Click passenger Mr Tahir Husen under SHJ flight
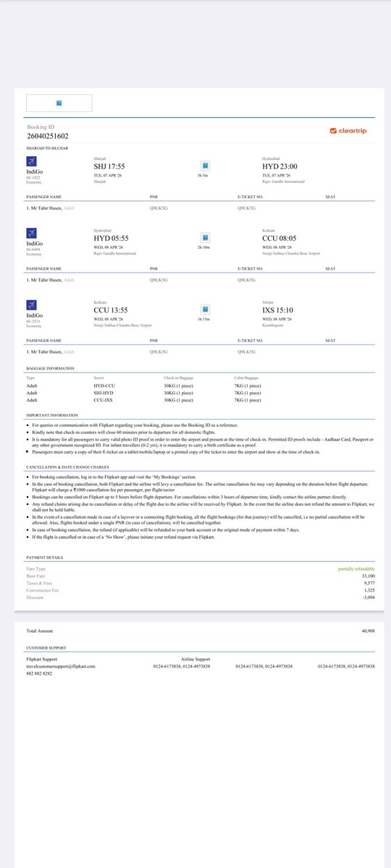391x868 pixels. pos(50,208)
